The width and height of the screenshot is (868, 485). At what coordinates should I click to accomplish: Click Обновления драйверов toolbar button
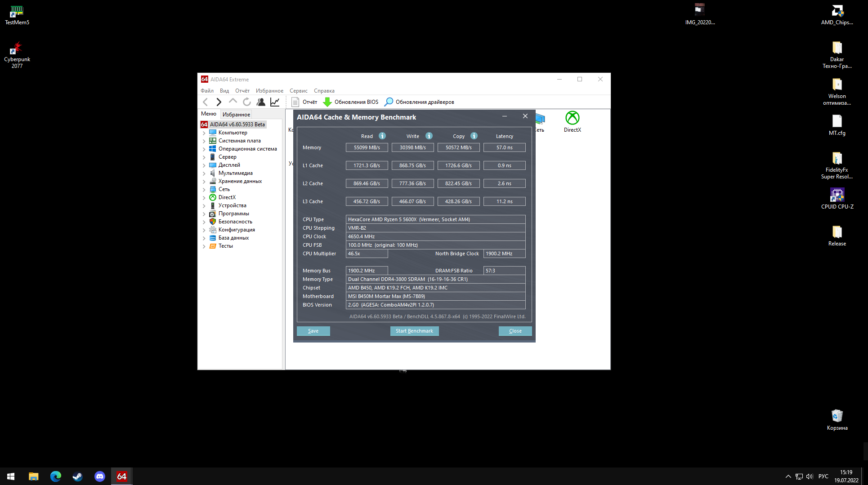pyautogui.click(x=420, y=102)
